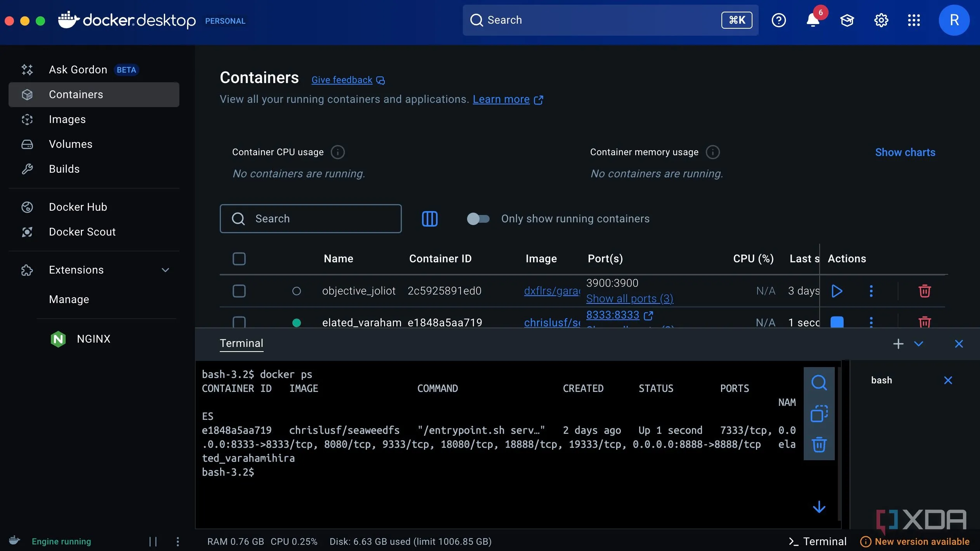980x551 pixels.
Task: Tick the select-all containers header checkbox
Action: click(x=239, y=259)
